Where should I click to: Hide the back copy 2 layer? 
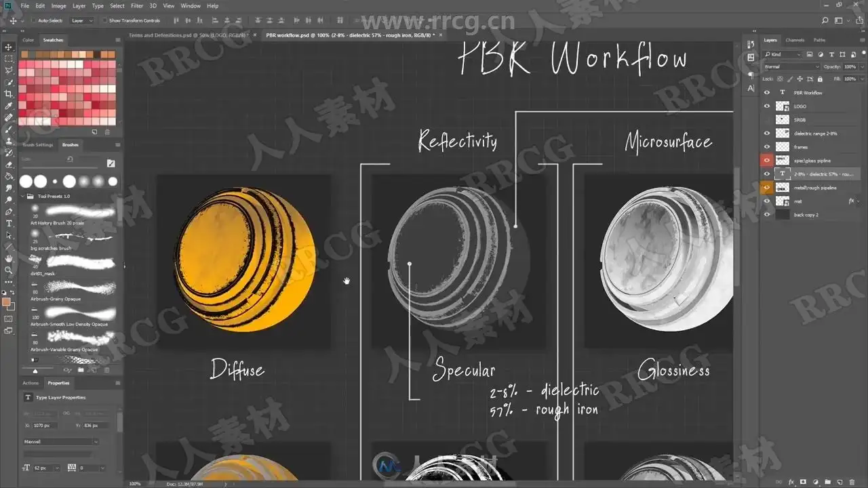point(767,215)
